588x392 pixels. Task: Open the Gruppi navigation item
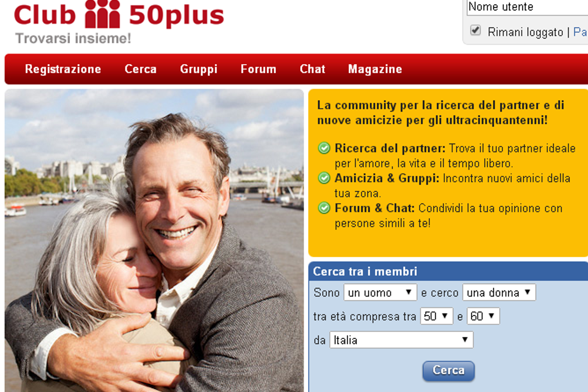(x=199, y=69)
